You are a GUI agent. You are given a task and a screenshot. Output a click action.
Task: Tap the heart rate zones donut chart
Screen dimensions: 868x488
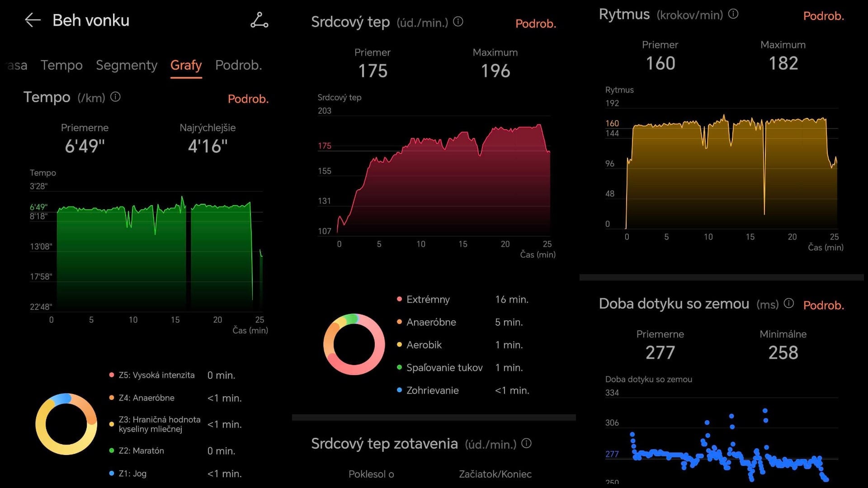[354, 344]
